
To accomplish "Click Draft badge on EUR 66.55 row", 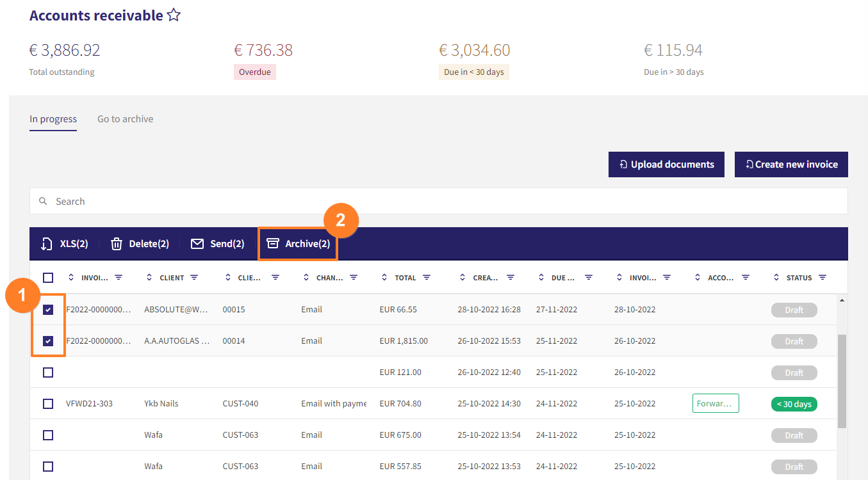I will pos(794,310).
